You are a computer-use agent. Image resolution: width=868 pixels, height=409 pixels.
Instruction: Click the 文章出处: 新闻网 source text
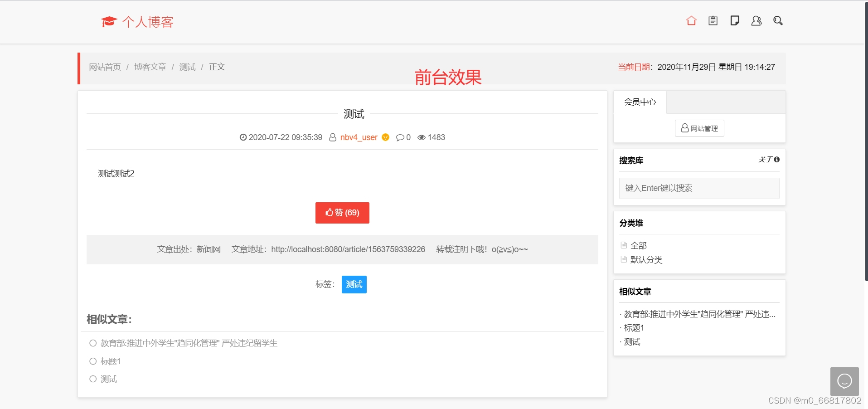(189, 249)
